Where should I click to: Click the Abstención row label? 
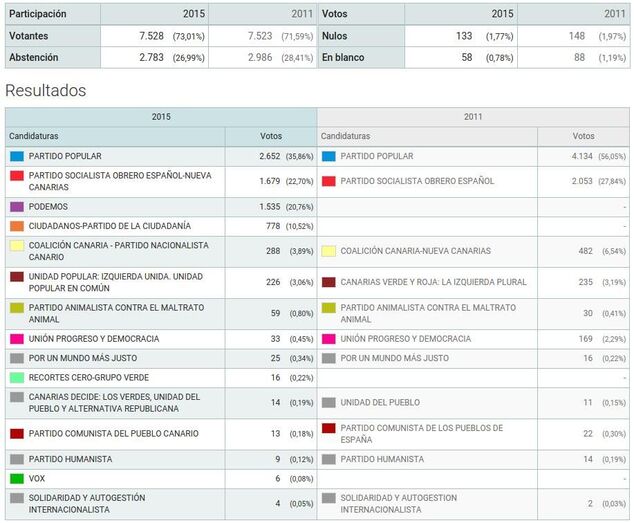point(53,57)
